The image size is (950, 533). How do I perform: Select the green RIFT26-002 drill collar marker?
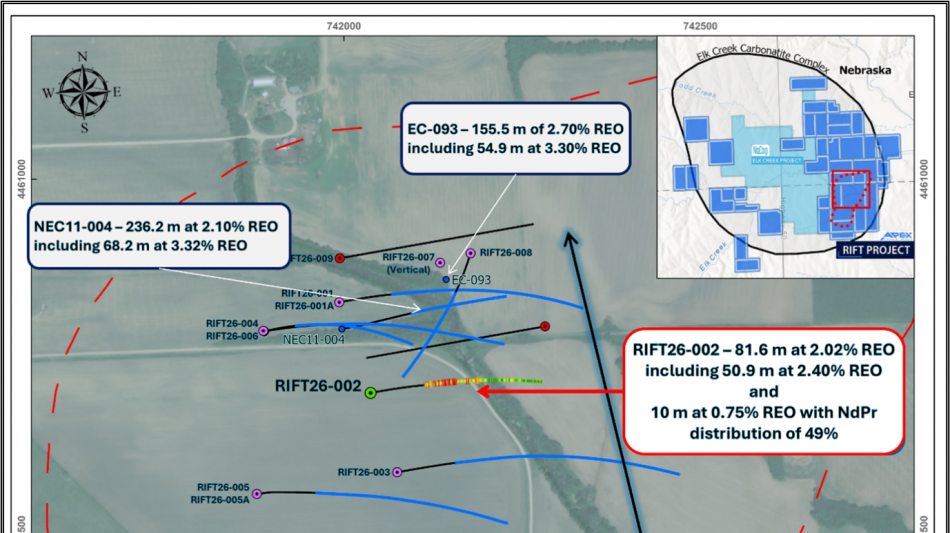(371, 393)
